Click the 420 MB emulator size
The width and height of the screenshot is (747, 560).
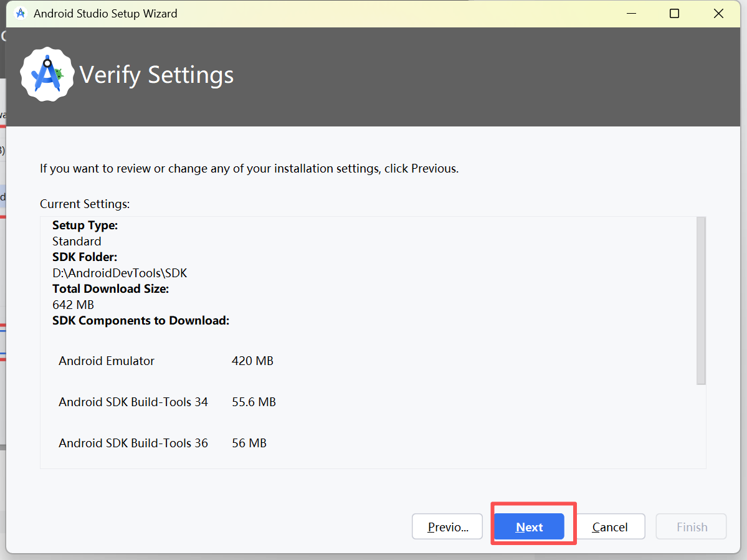(252, 361)
